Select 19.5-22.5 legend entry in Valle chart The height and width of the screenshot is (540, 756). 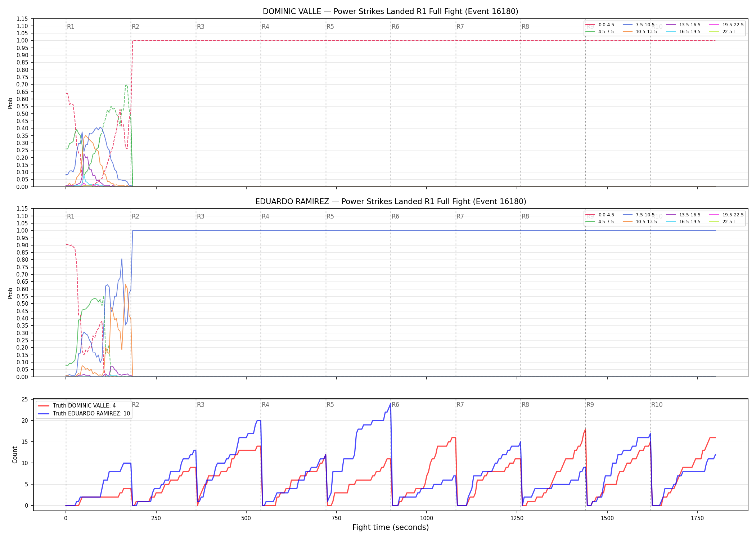(726, 25)
